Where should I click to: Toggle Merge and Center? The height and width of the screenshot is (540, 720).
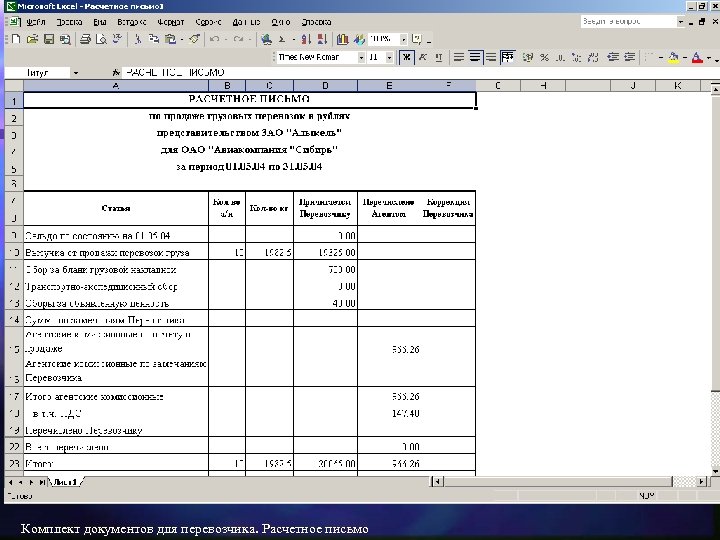click(x=507, y=57)
